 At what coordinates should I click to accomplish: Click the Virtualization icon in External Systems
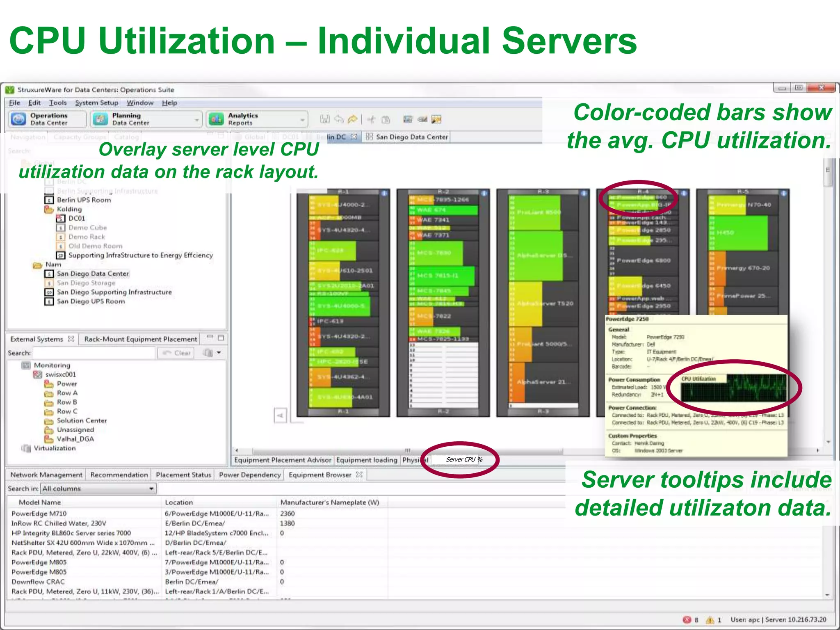click(26, 448)
